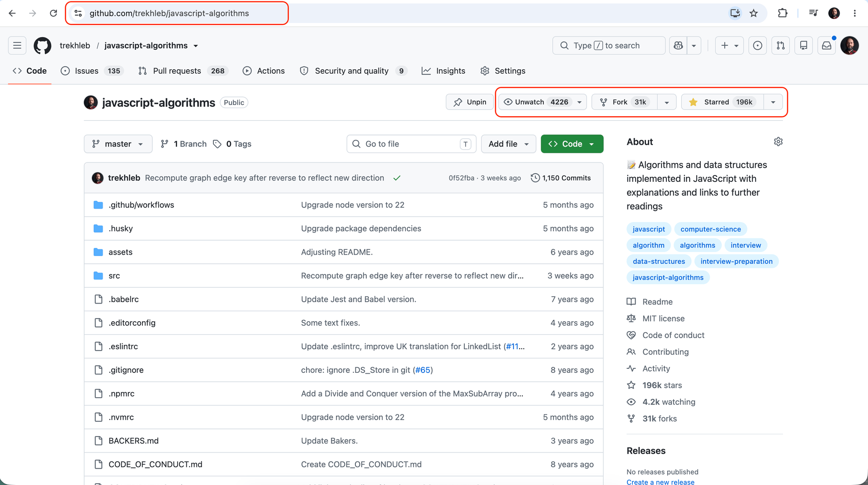Open the install app icon in address bar

pos(735,13)
